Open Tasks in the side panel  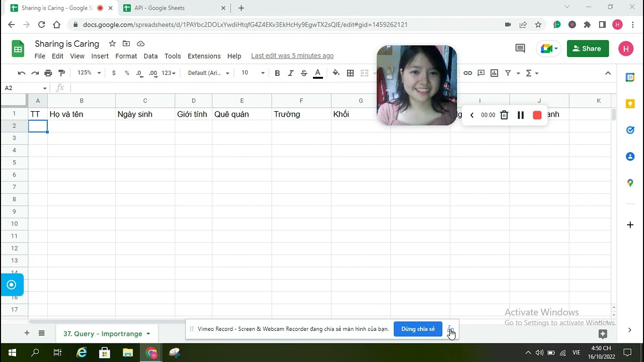click(x=630, y=130)
